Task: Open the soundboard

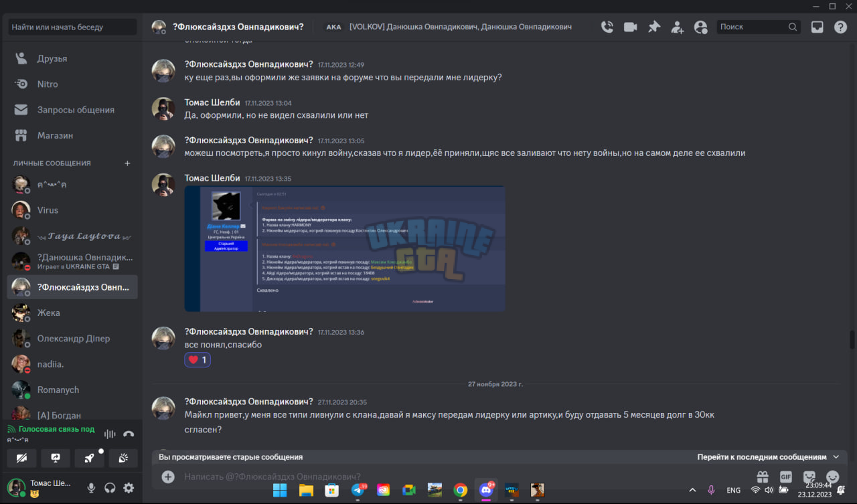Action: coord(123,458)
